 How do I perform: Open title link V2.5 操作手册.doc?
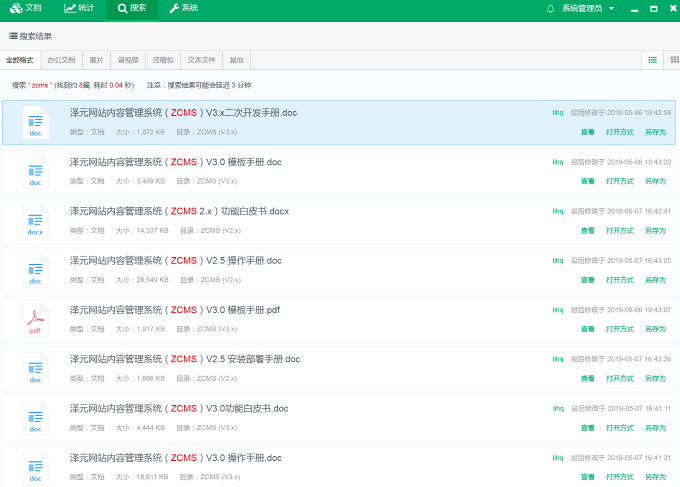pyautogui.click(x=176, y=260)
